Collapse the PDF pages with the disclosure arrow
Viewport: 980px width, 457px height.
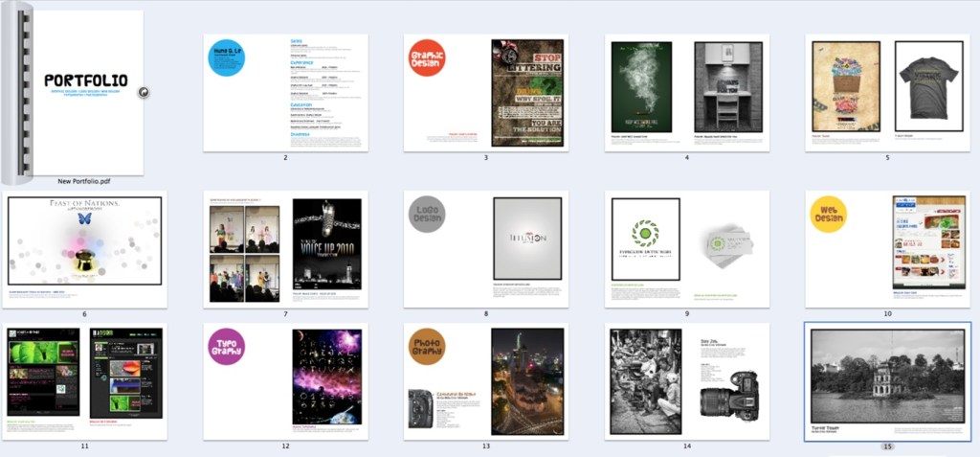(142, 92)
